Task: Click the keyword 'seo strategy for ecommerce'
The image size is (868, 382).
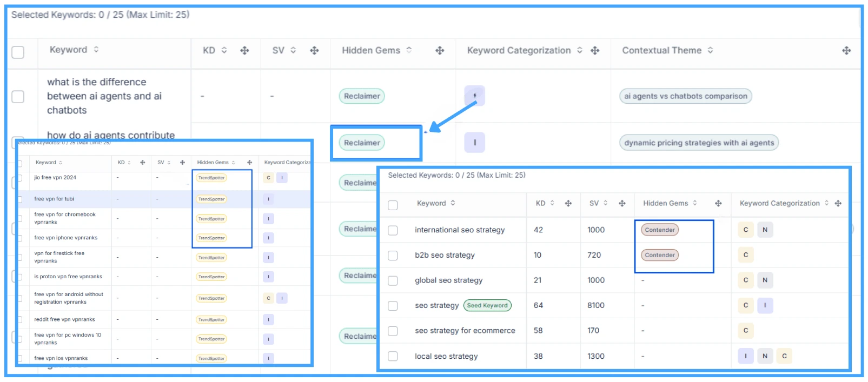Action: [465, 331]
